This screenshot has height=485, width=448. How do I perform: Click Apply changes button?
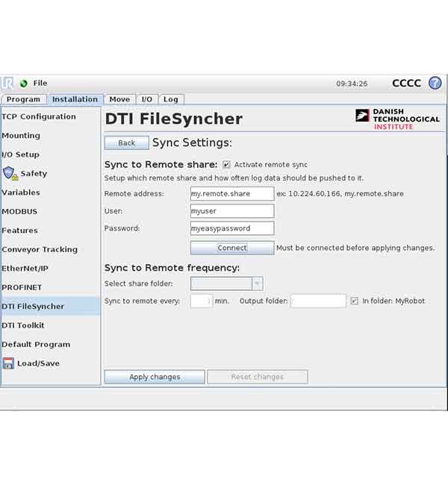[155, 377]
